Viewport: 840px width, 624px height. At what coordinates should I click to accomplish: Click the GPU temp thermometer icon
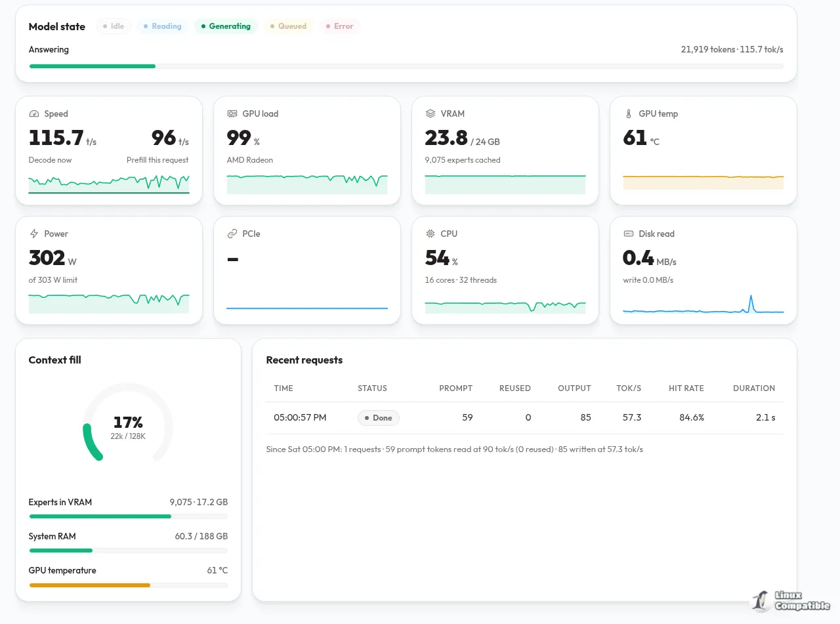(x=629, y=114)
